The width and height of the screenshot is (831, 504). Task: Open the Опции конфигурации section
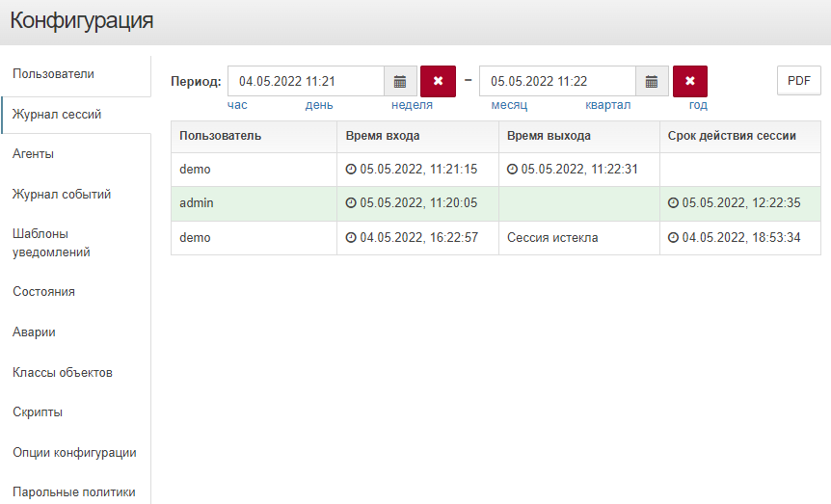75,453
